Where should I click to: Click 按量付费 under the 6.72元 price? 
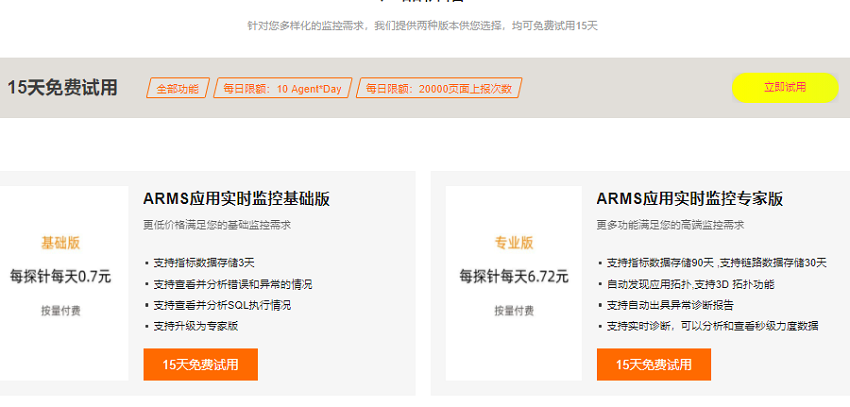pos(514,311)
